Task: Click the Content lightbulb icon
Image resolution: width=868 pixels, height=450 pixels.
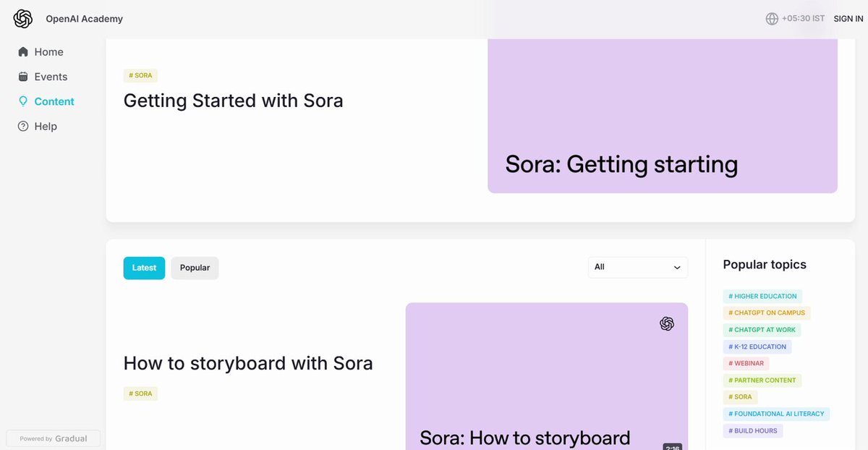Action: [x=23, y=101]
